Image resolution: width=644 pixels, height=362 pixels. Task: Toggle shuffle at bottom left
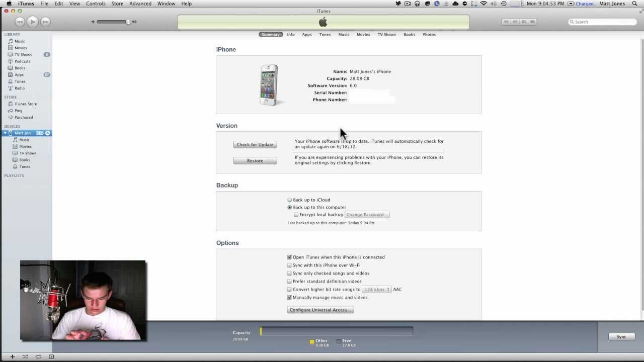(25, 356)
